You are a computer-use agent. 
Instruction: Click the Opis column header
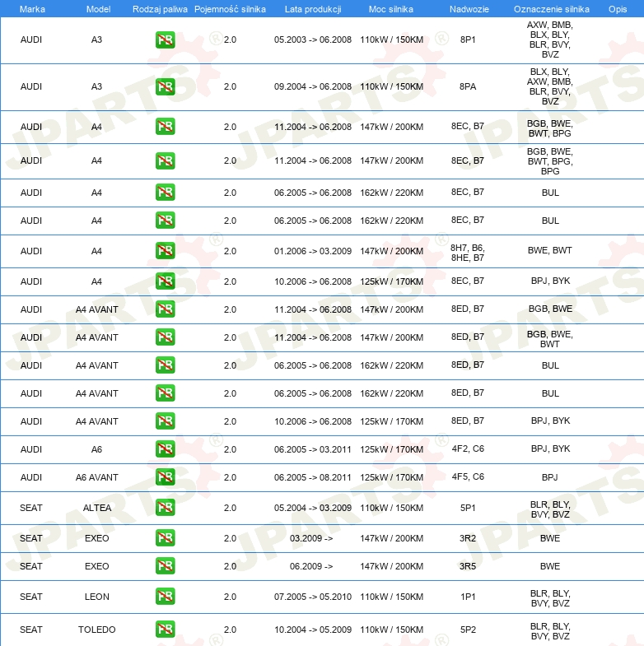[617, 8]
